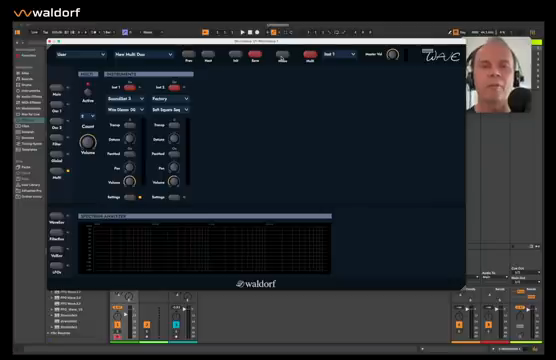Open the Audio To dropdown in Ableton mixer
Viewport: 556px width, 360px height.
[495, 277]
